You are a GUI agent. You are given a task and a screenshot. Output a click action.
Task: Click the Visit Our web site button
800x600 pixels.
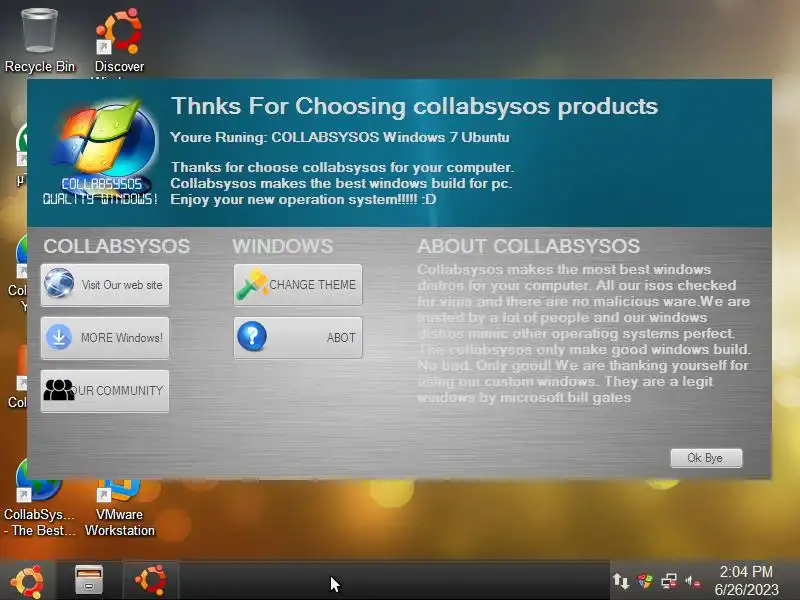105,285
